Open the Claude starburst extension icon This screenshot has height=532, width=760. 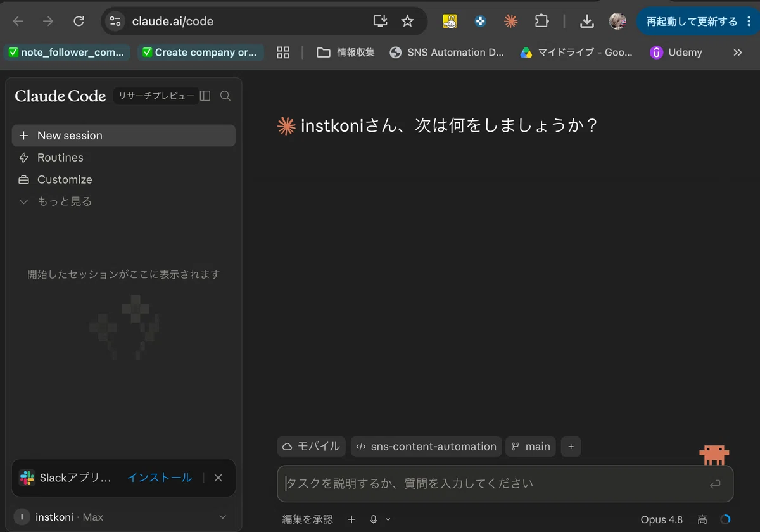point(511,22)
